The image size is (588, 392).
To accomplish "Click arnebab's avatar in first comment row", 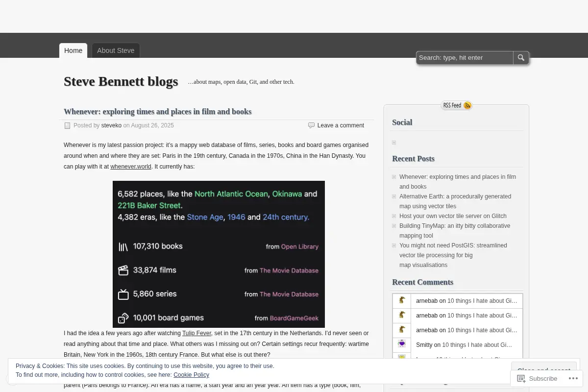I will pos(402,301).
